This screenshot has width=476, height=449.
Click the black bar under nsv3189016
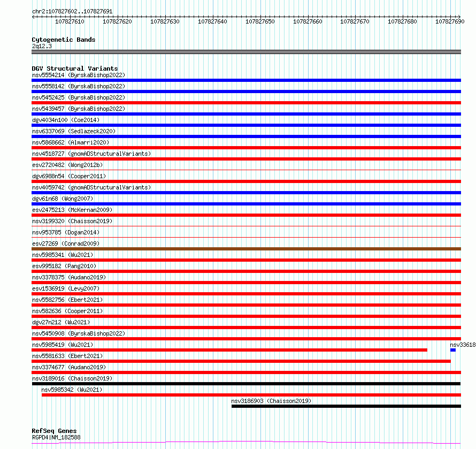(246, 384)
